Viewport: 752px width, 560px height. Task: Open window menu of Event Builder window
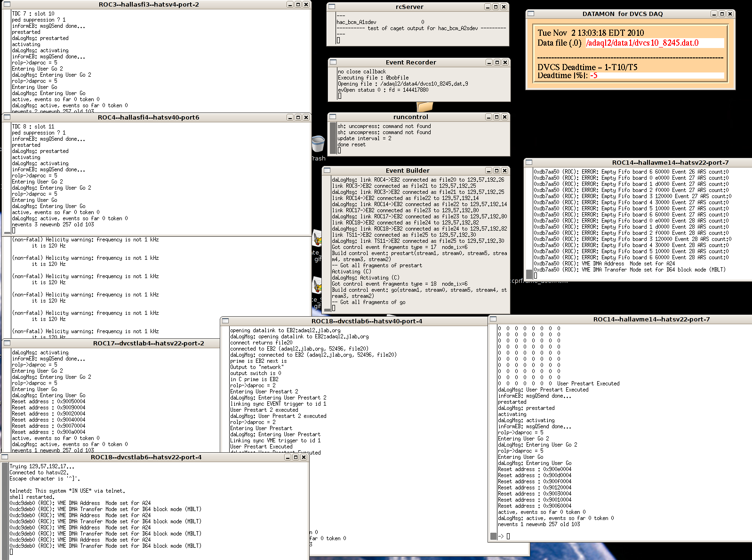click(x=327, y=170)
